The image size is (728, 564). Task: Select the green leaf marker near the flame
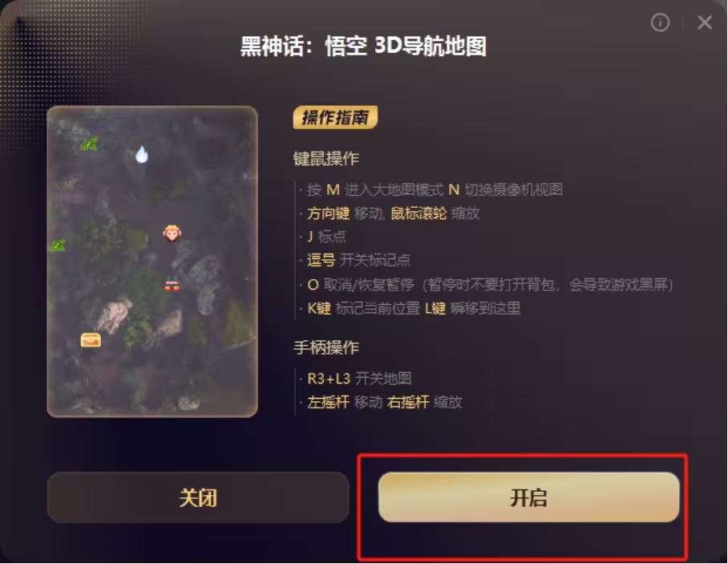coord(89,144)
